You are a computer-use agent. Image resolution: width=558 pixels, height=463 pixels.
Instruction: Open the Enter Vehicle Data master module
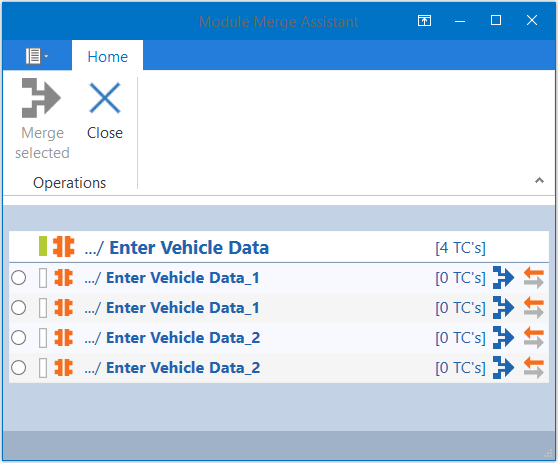(189, 247)
